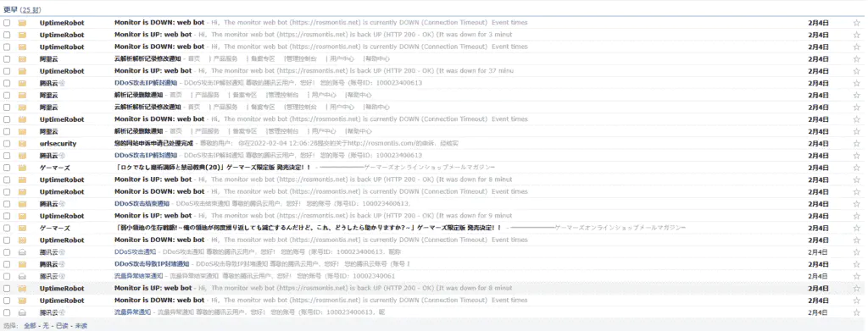Click the urlsecurity mail's envelope icon
868x331 pixels.
click(x=23, y=144)
